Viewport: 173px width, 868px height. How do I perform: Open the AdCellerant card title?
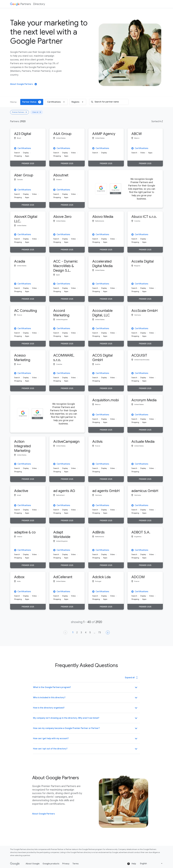(63, 577)
